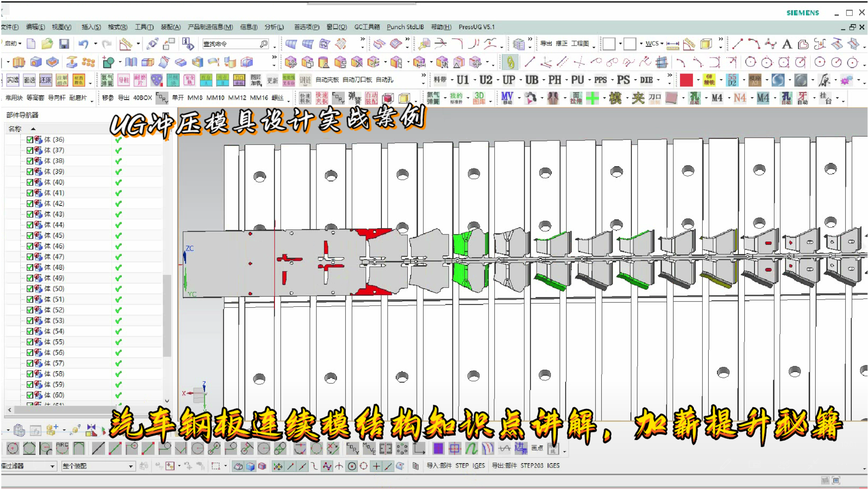Click the 面透 display icon
Image resolution: width=868 pixels, height=489 pixels.
pos(30,80)
